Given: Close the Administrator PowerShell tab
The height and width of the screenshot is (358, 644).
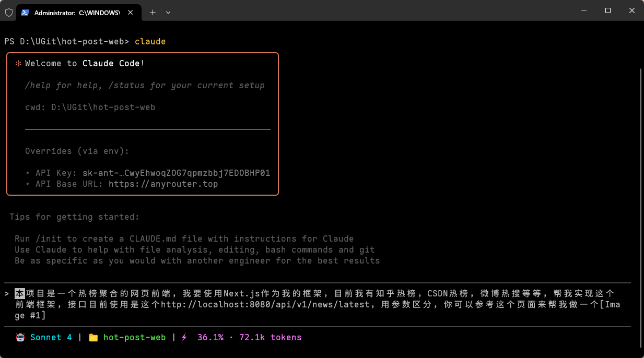Looking at the screenshot, I should click(x=131, y=13).
